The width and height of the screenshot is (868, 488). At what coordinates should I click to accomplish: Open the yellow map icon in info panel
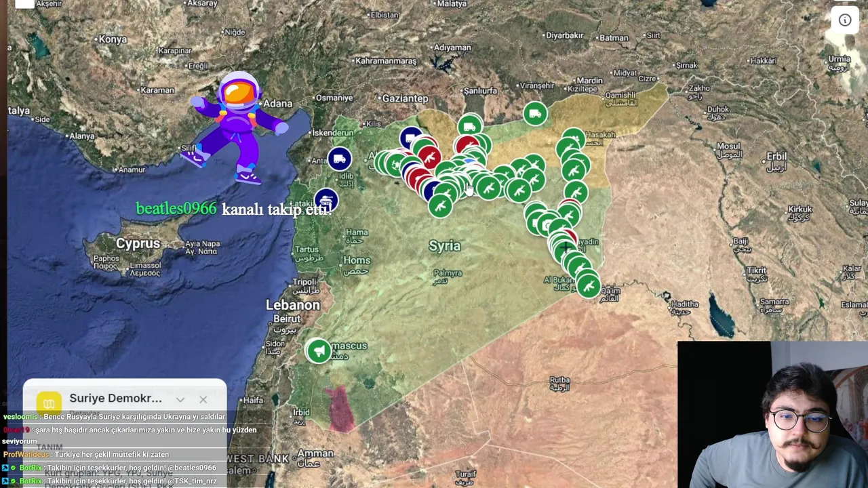point(49,404)
